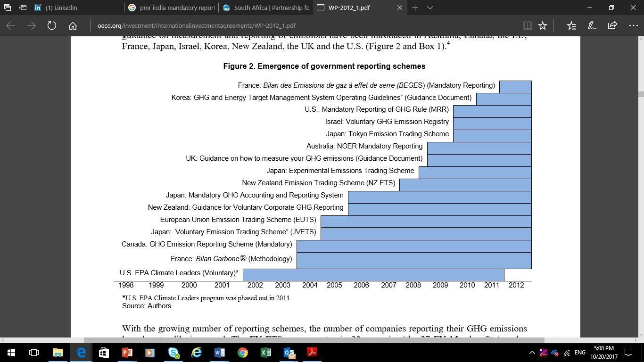The height and width of the screenshot is (362, 644).
Task: Click the colorful app tray icon
Action: [544, 353]
